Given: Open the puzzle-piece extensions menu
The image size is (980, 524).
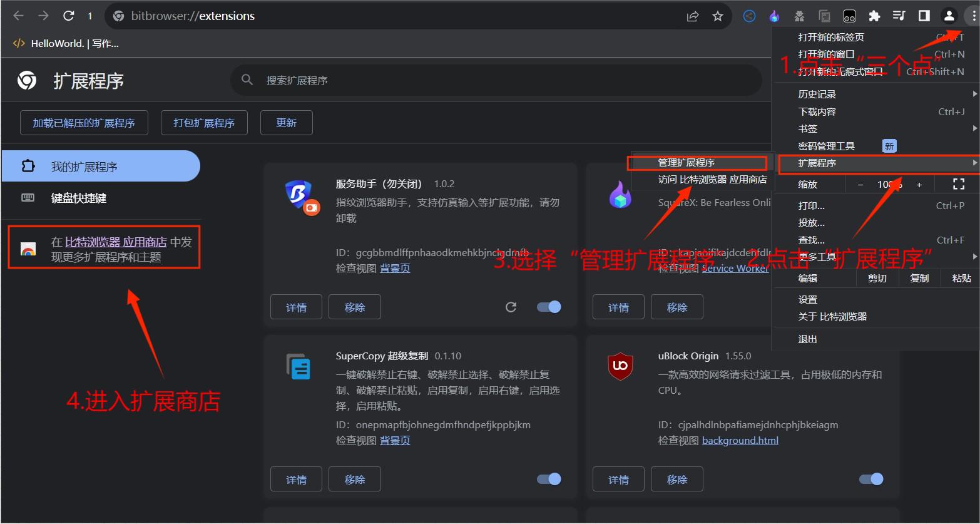Looking at the screenshot, I should tap(874, 16).
